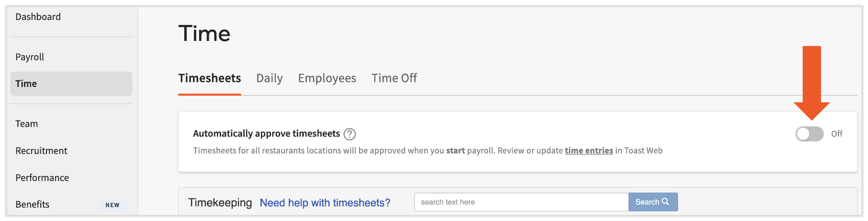Click the help question mark icon
Screen dimensions: 868x221
(350, 134)
